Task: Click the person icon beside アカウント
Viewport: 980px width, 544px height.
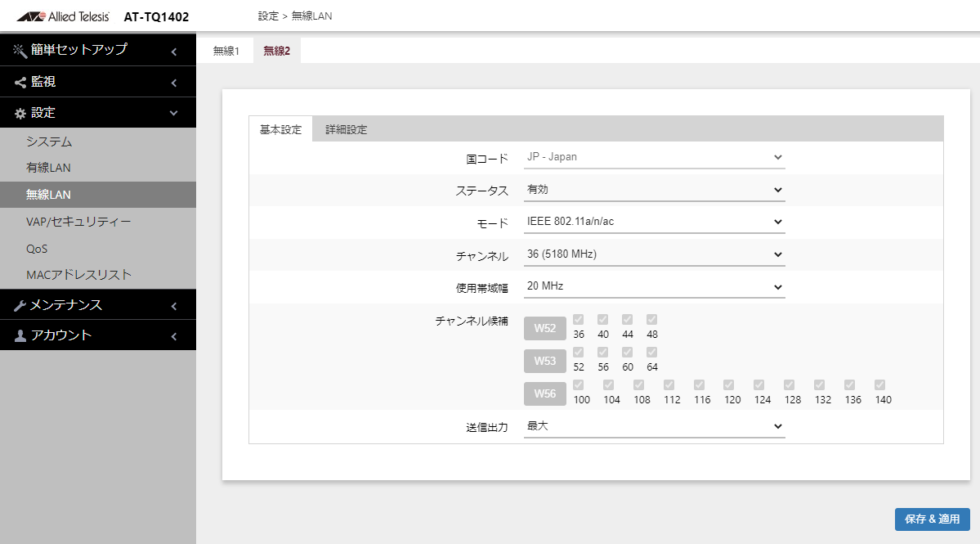Action: [x=20, y=335]
